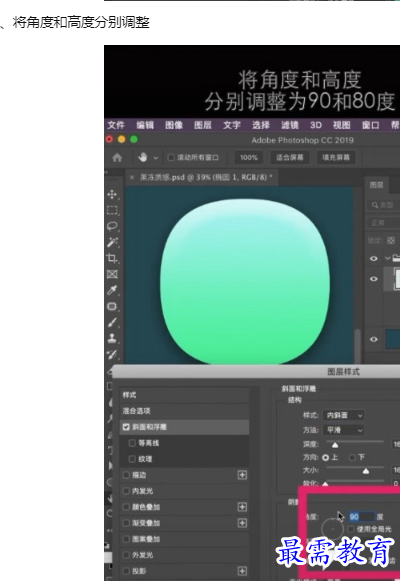400x583 pixels.
Task: Open the 3D menu
Action: coord(316,125)
